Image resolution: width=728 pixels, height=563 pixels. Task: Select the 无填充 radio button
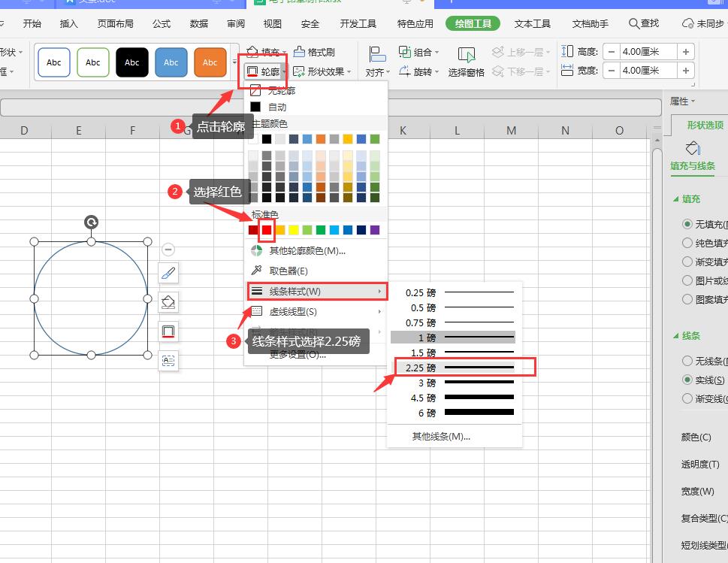687,224
